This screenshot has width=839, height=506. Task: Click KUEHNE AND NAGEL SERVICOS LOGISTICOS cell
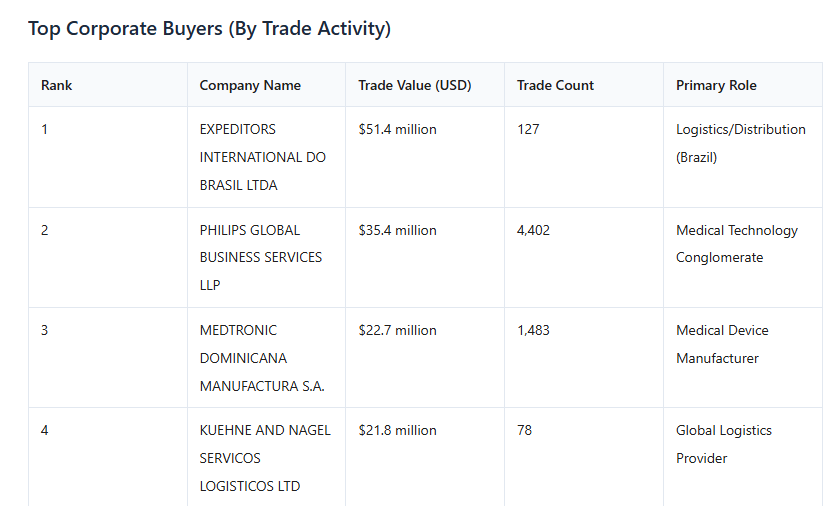pyautogui.click(x=265, y=458)
